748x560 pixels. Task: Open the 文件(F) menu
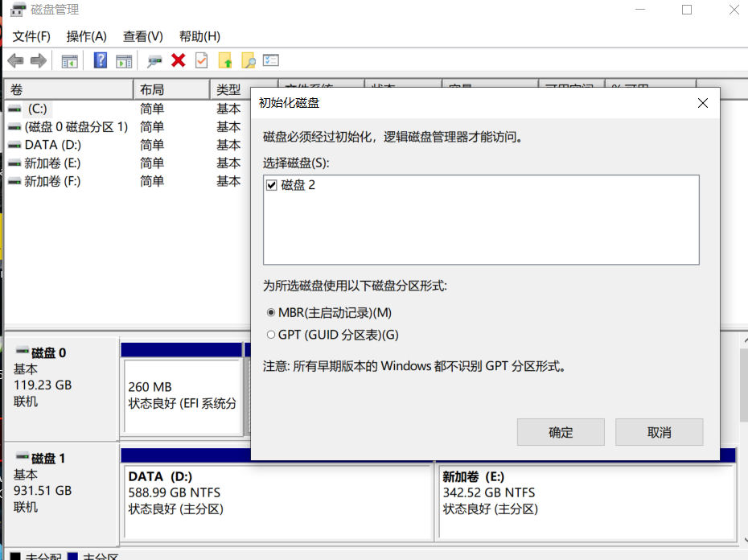click(31, 36)
